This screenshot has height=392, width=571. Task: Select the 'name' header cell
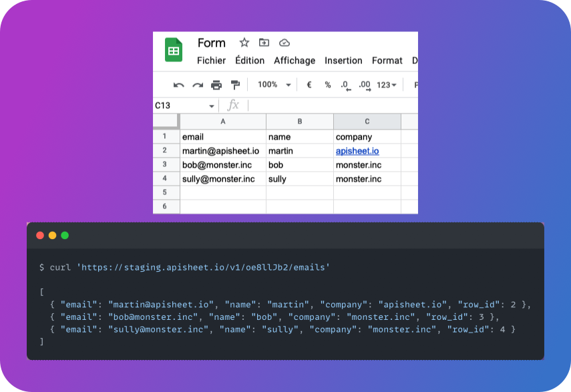tap(300, 137)
